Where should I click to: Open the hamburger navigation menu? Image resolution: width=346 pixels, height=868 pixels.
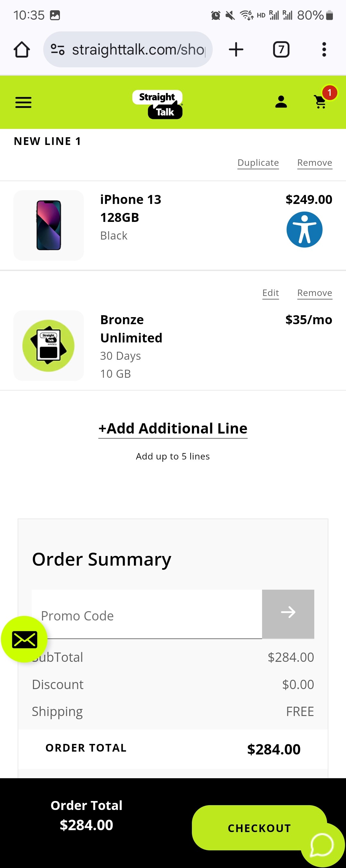[23, 102]
